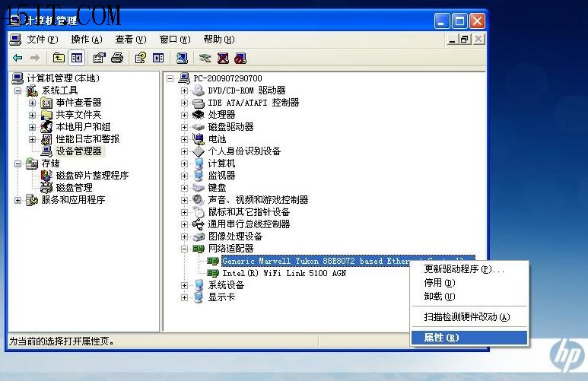
Task: Click the action pane toggle toolbar icon
Action: 158,58
